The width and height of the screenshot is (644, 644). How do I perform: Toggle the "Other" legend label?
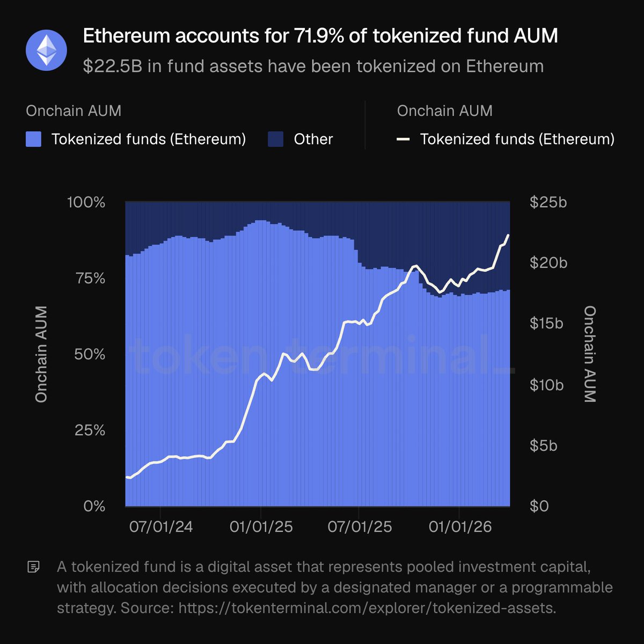point(313,140)
